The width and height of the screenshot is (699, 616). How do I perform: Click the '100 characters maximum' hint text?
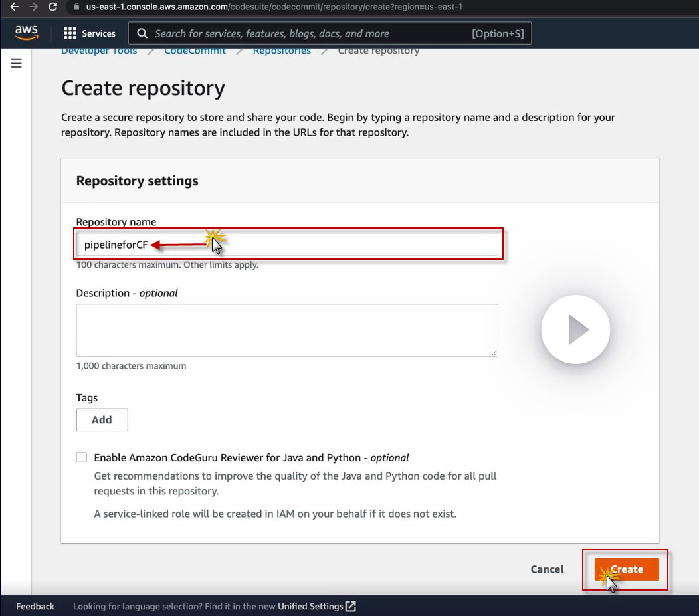(x=167, y=264)
